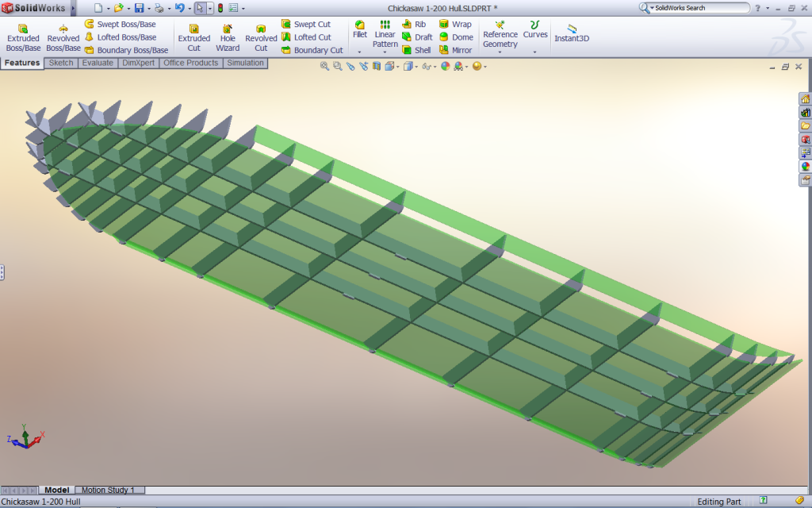Click the New document icon
The height and width of the screenshot is (508, 812).
click(98, 8)
